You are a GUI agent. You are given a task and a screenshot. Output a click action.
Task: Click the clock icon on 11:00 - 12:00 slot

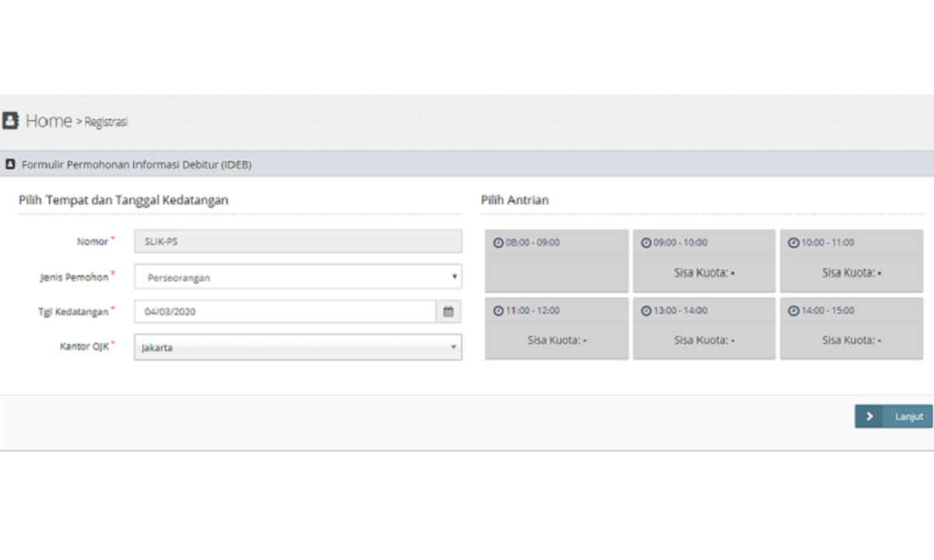click(498, 311)
